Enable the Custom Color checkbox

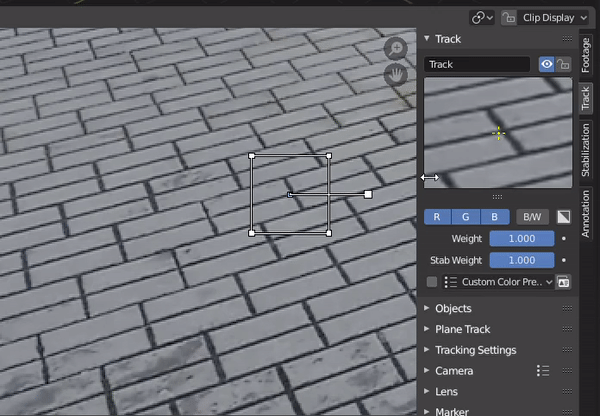[x=432, y=282]
